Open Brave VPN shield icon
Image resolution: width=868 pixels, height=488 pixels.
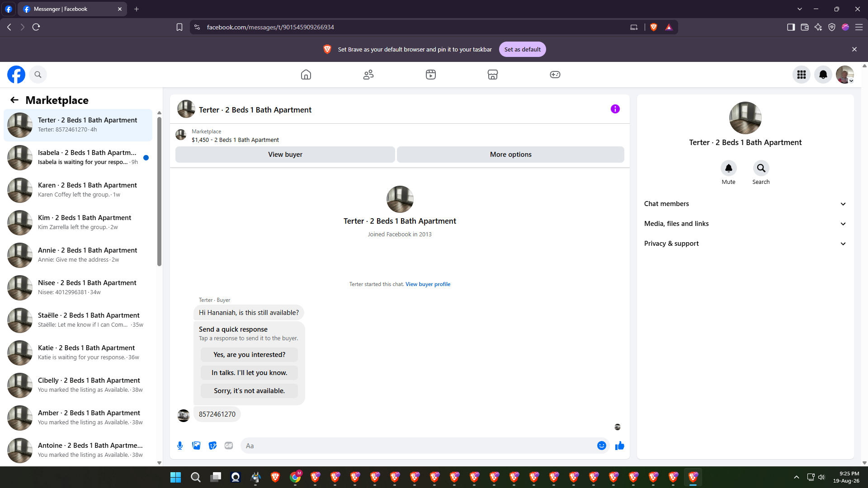coord(832,27)
